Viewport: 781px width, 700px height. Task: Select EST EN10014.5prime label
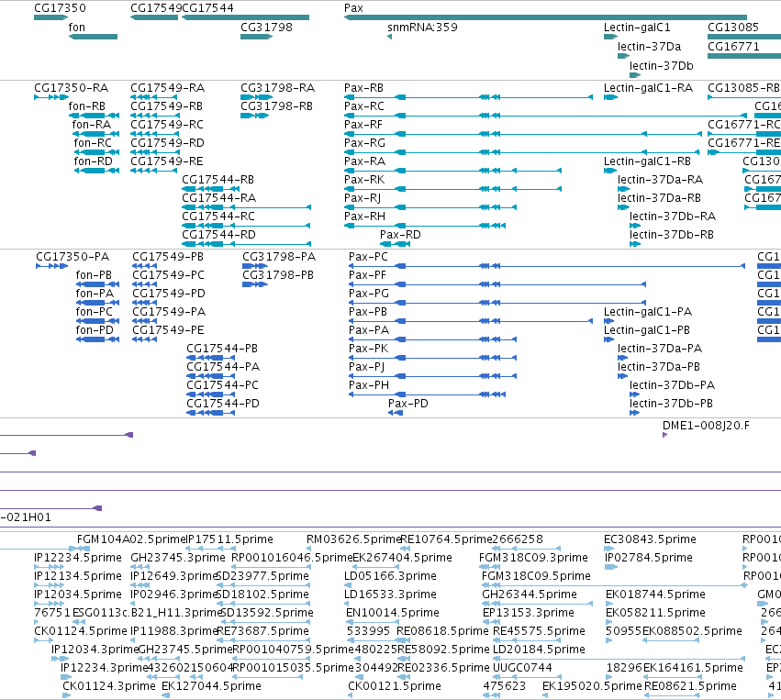[393, 613]
